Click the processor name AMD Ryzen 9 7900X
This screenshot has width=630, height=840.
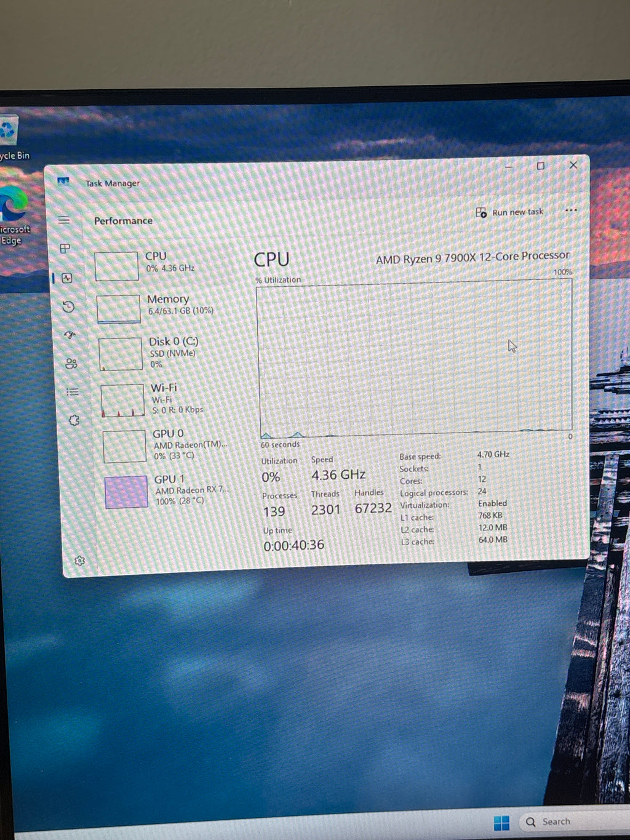click(472, 258)
